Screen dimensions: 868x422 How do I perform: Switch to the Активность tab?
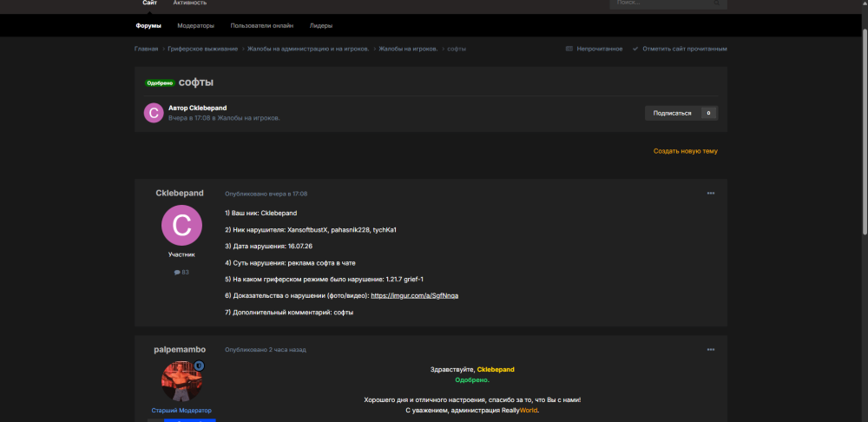190,3
